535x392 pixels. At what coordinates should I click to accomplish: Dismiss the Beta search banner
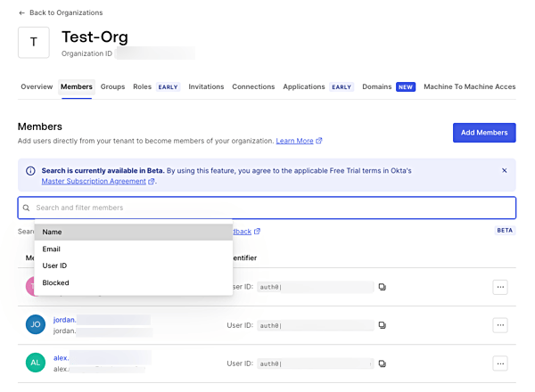click(505, 170)
